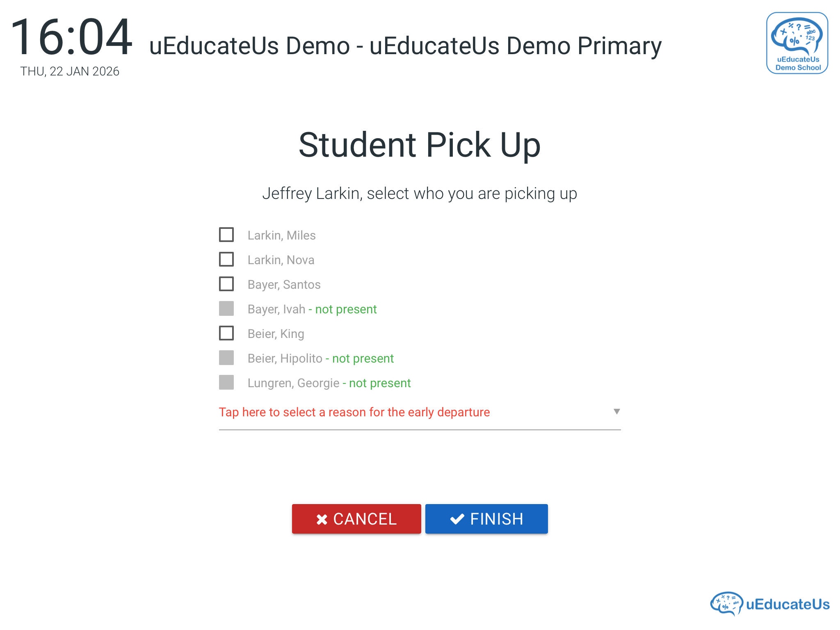
Task: Click the Larkin, Miles name label
Action: pos(281,235)
